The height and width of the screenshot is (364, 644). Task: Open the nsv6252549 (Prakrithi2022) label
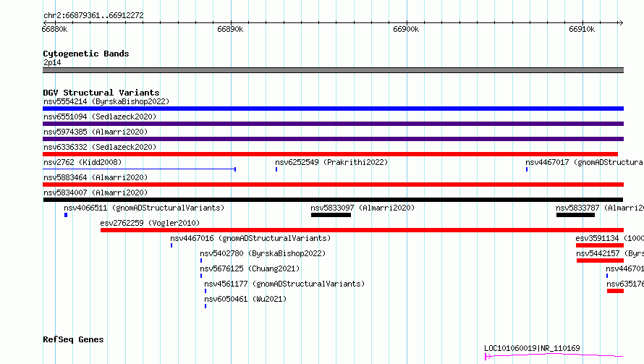pyautogui.click(x=331, y=162)
